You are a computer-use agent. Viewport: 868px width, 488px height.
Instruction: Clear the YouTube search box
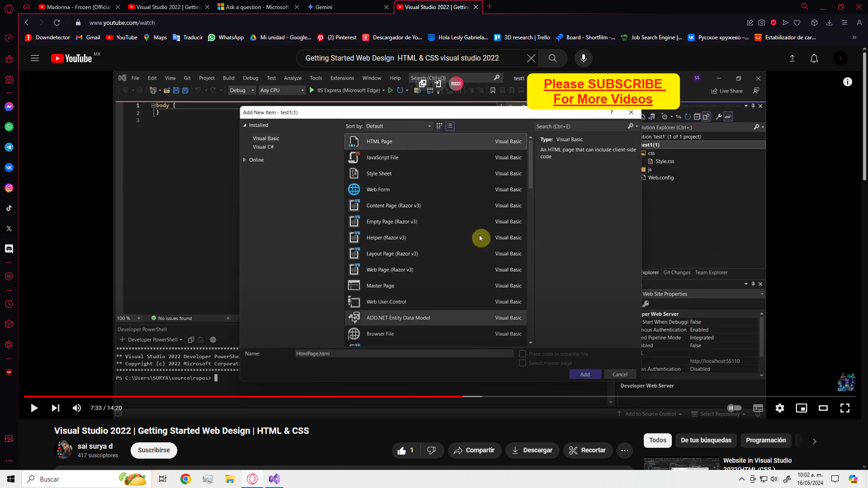click(531, 58)
